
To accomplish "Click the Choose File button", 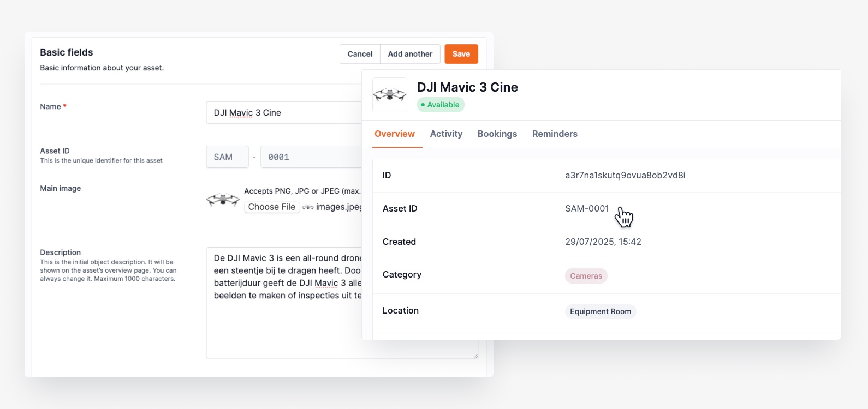I will 272,207.
